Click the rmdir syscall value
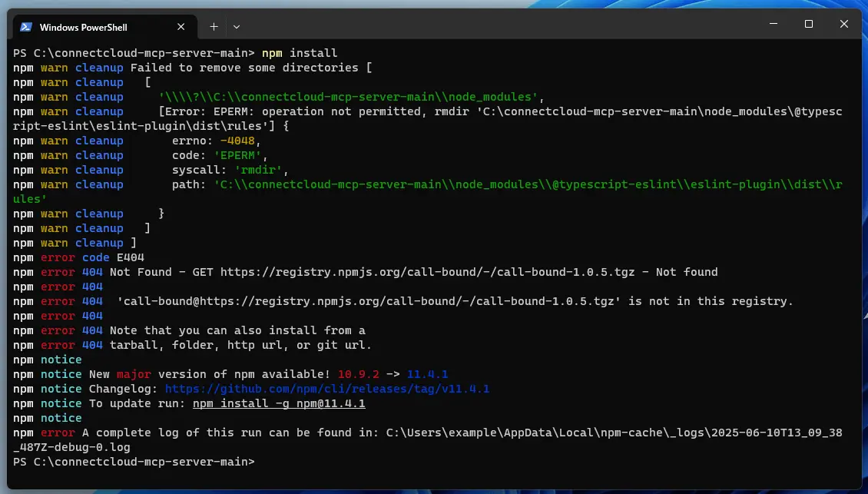The width and height of the screenshot is (868, 494). point(257,170)
